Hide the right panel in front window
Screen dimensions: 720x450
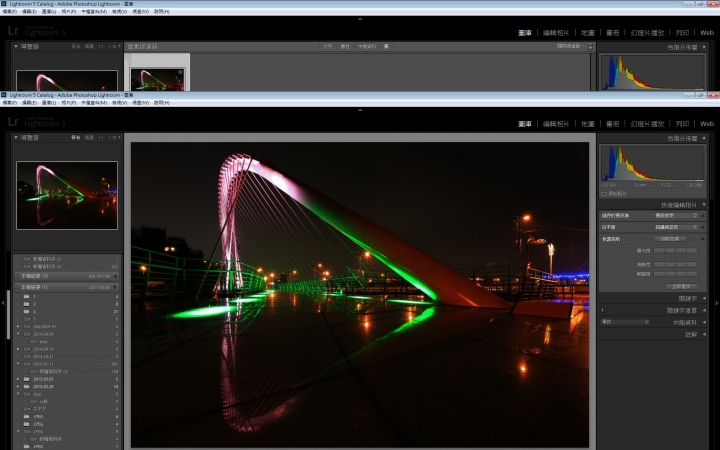717,303
